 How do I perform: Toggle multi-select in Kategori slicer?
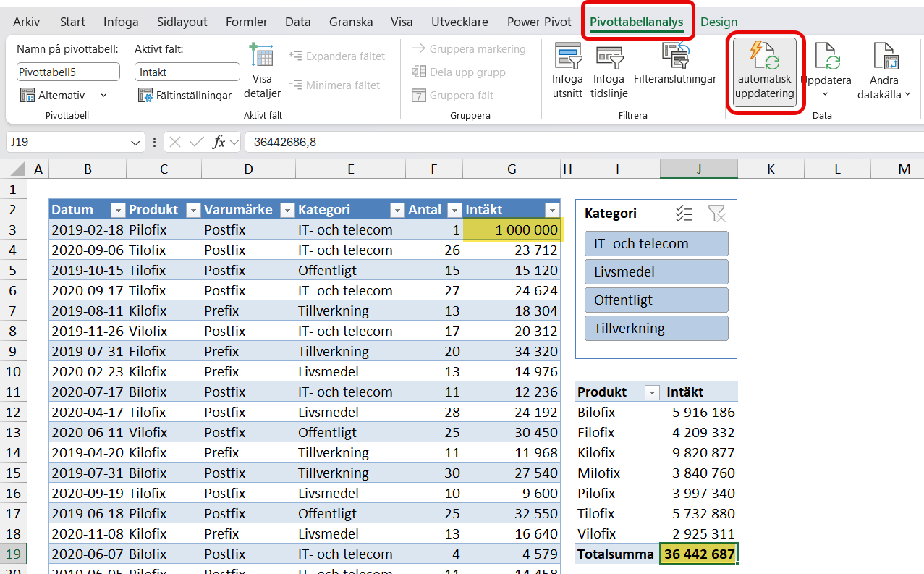(x=684, y=213)
